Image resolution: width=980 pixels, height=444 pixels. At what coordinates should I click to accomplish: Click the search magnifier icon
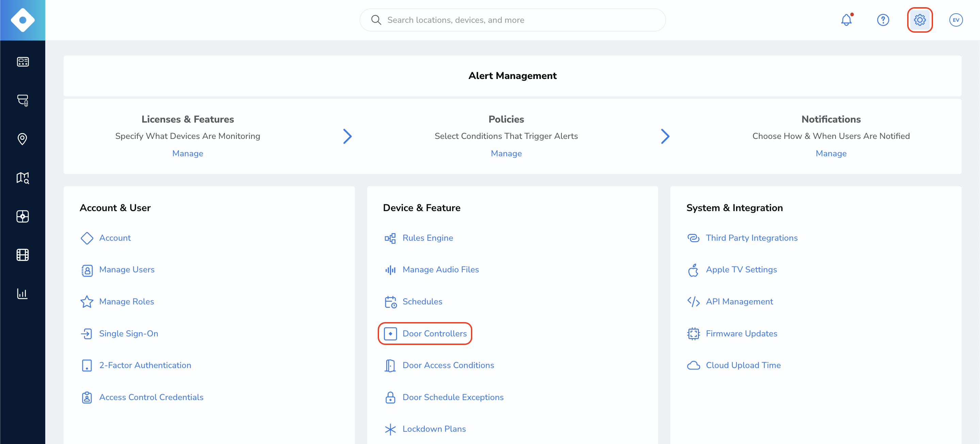pyautogui.click(x=376, y=20)
